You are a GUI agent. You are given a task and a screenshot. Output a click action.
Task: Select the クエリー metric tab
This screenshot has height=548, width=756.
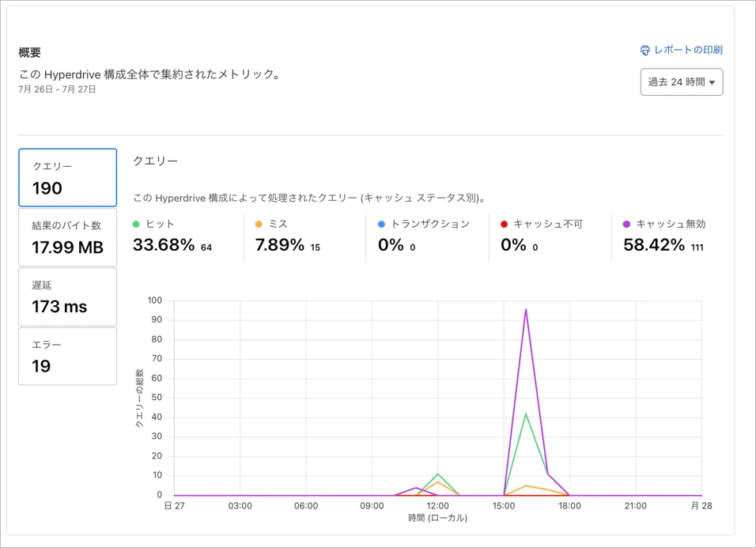[x=68, y=177]
